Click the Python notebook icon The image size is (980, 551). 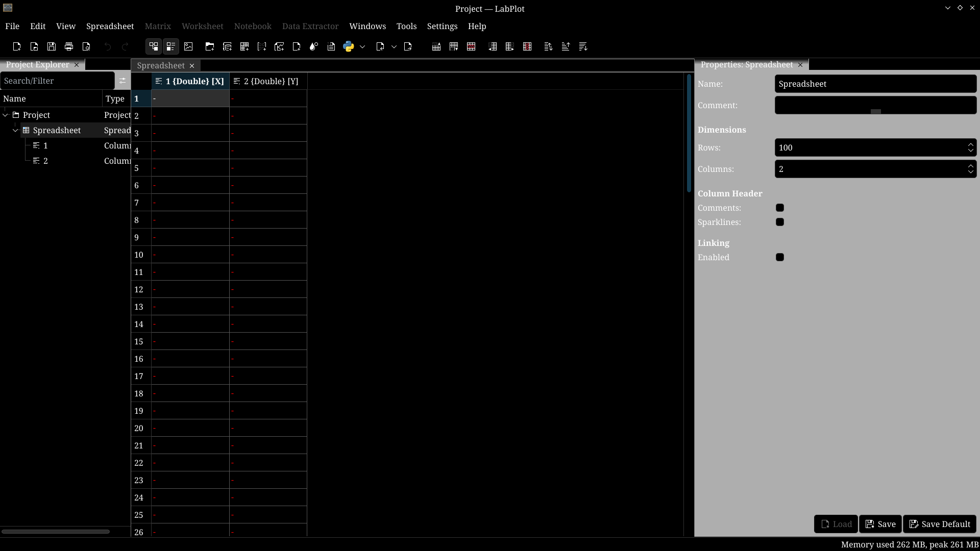click(349, 46)
